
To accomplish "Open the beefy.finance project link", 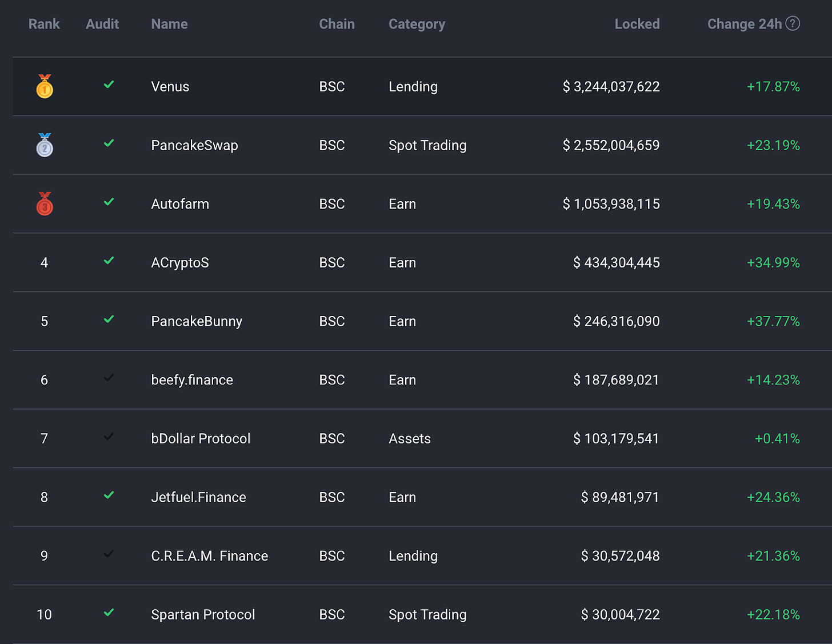I will click(x=192, y=380).
